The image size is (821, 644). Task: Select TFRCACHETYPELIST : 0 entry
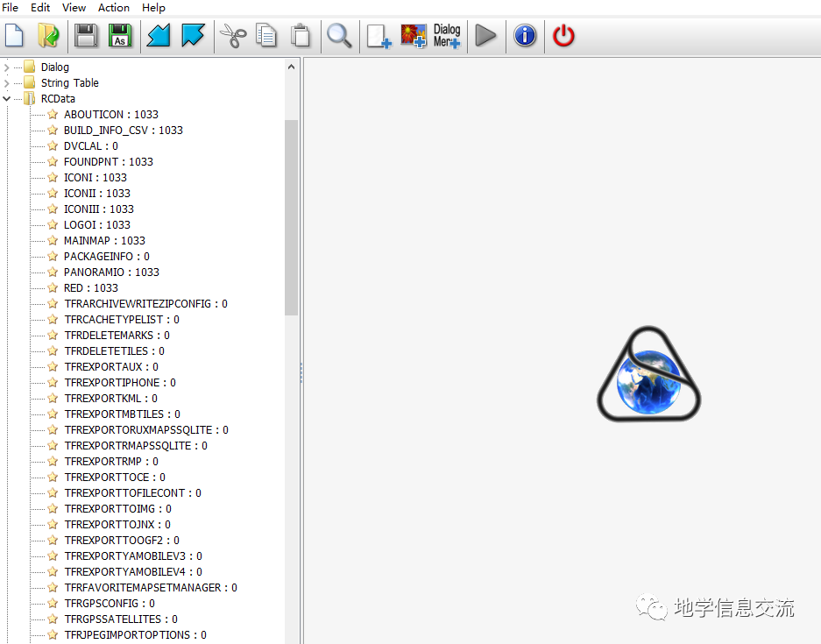122,320
